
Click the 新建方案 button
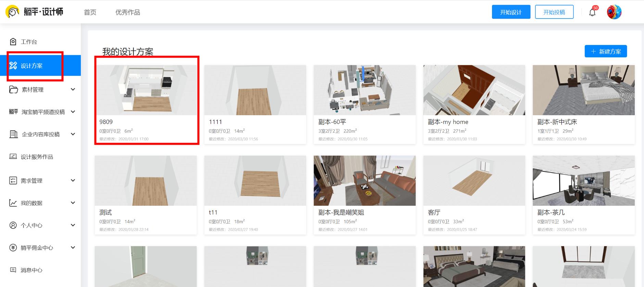(x=606, y=51)
